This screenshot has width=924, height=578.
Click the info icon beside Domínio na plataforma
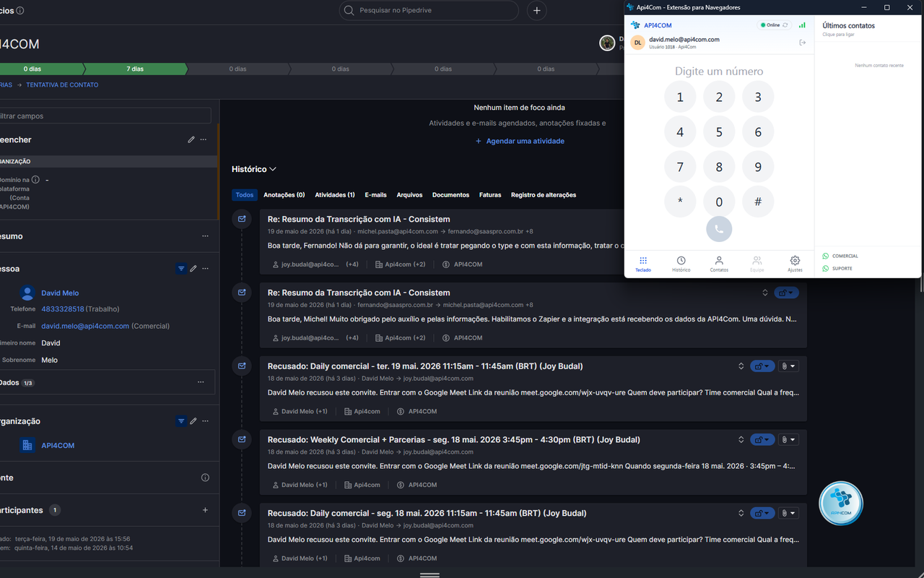(x=35, y=179)
